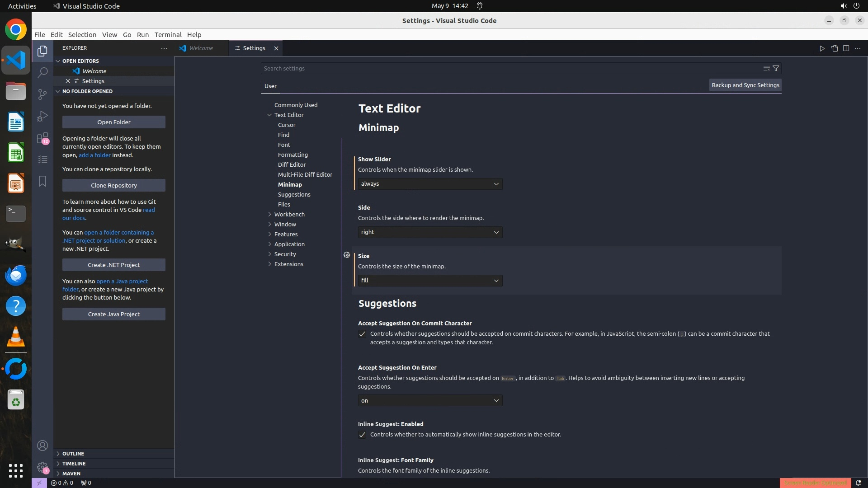Open the Show Slider dropdown

pos(429,184)
